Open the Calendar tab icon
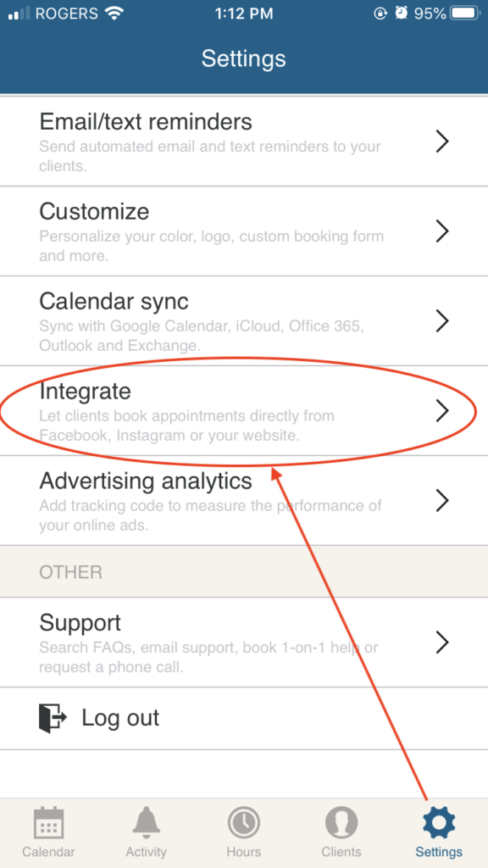 pos(48,822)
